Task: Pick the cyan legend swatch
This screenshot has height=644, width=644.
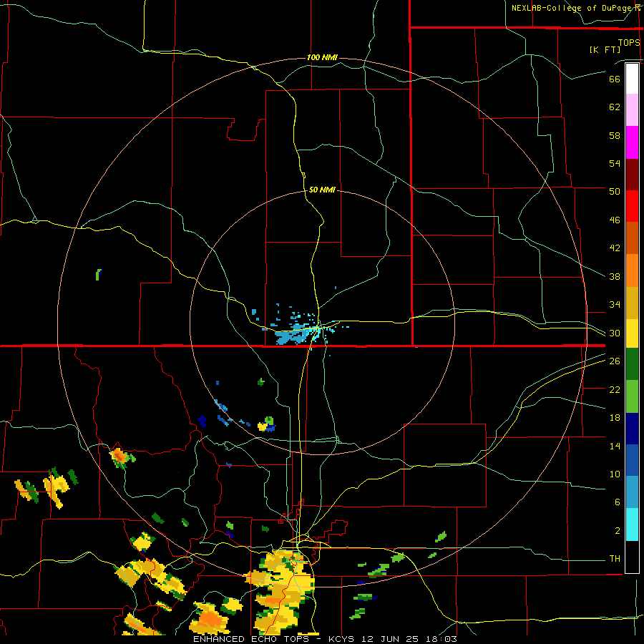Action: pos(632,525)
